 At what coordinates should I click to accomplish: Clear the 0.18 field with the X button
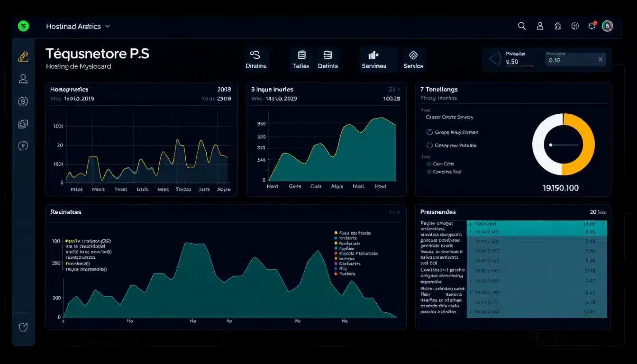pyautogui.click(x=600, y=59)
